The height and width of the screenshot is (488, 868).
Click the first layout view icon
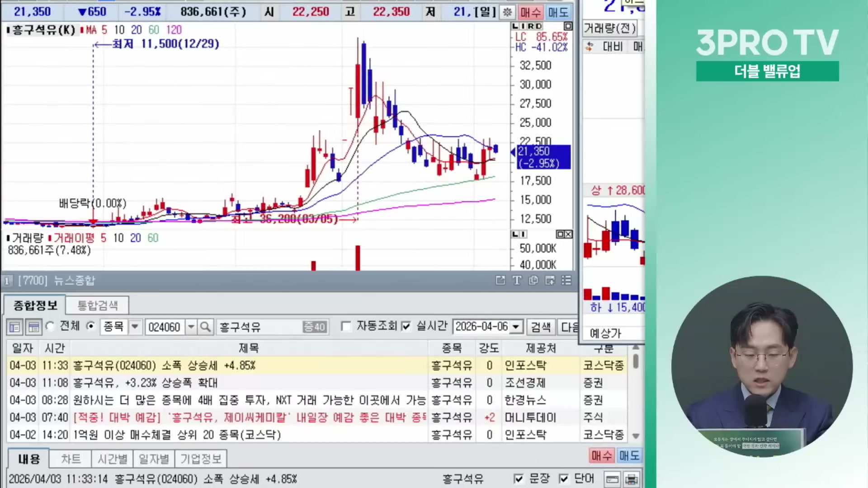coord(14,327)
